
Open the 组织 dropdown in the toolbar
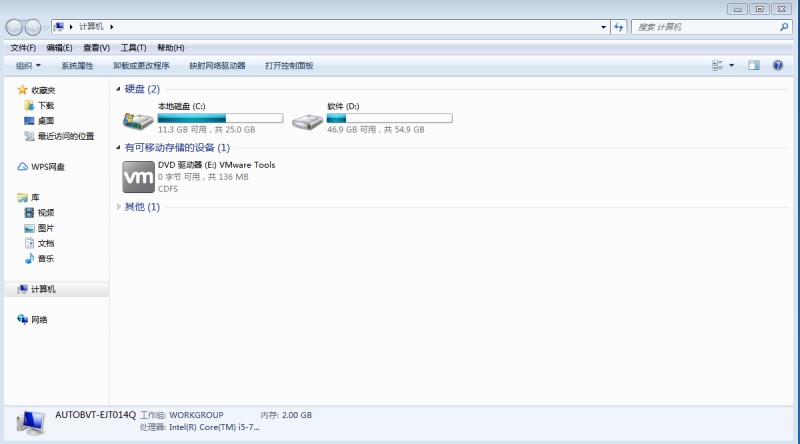point(28,65)
